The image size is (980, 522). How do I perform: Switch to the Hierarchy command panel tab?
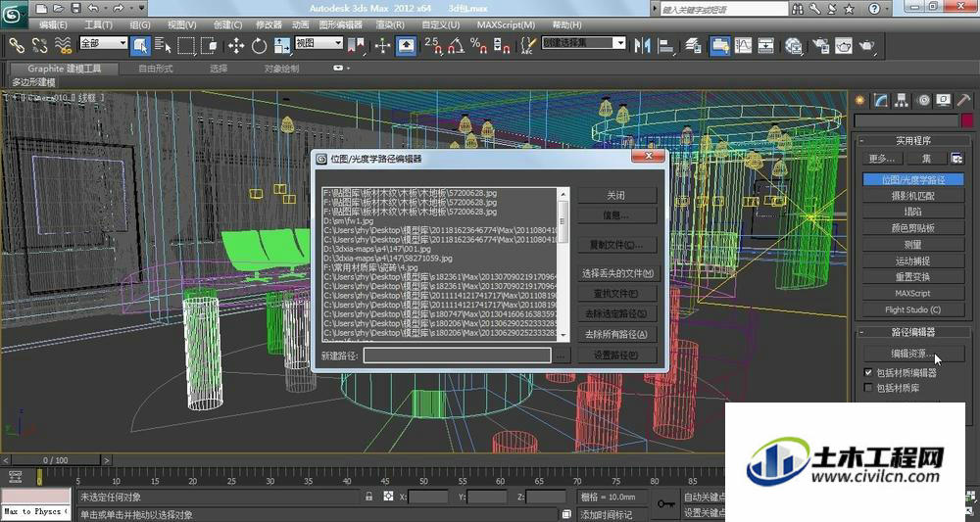pos(902,100)
